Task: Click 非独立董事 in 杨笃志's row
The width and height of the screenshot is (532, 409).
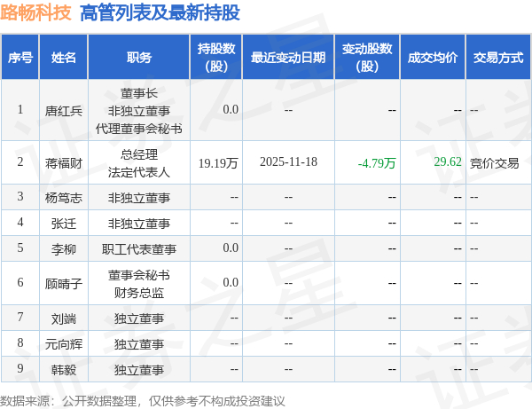Action: point(139,198)
